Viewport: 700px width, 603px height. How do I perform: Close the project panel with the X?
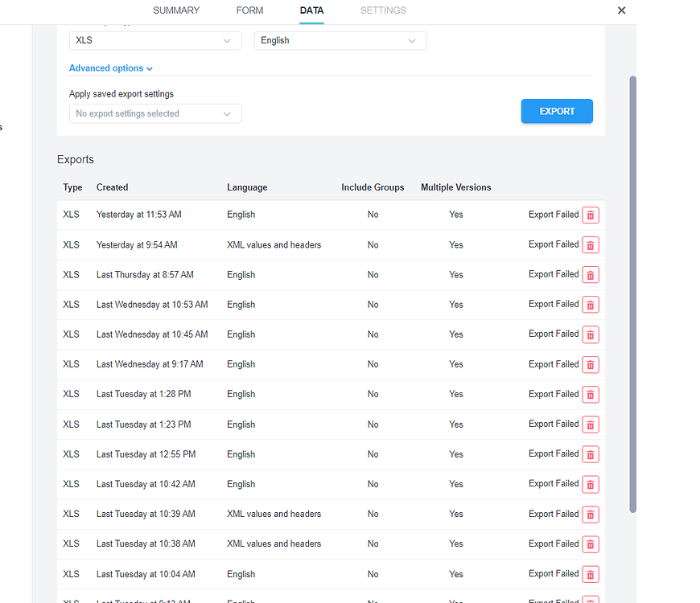(621, 10)
